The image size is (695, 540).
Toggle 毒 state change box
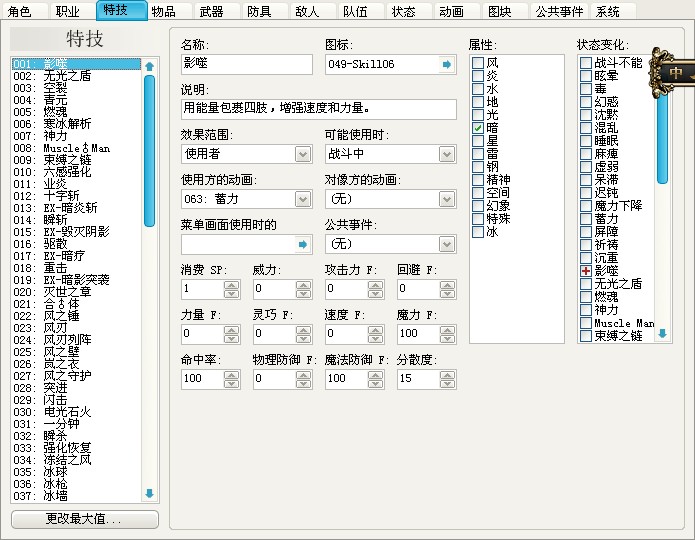[586, 89]
